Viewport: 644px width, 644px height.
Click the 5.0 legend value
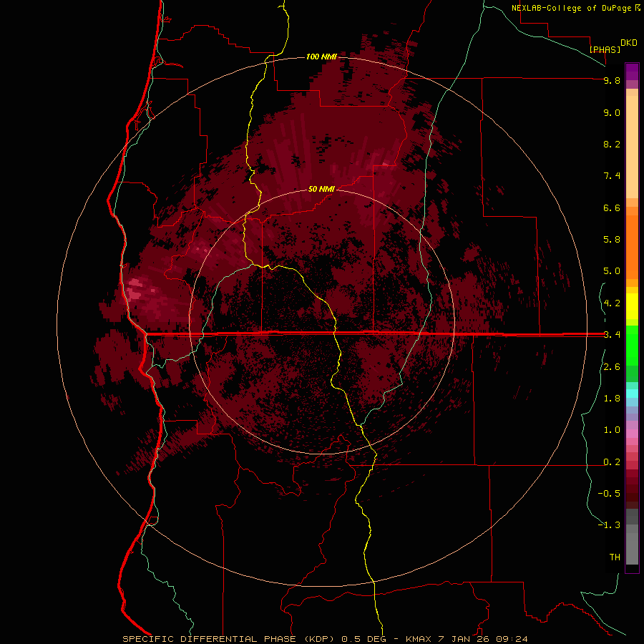pyautogui.click(x=612, y=271)
